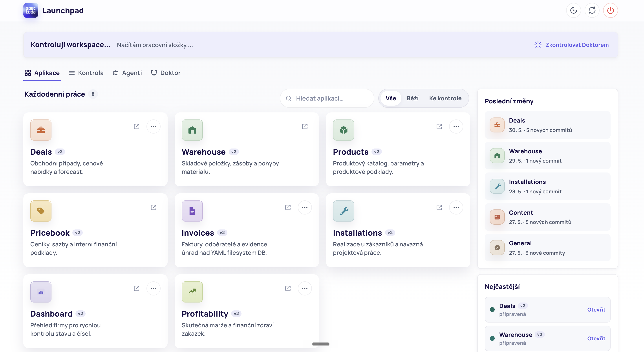Switch to the Doktor tab
This screenshot has height=352, width=644.
tap(166, 73)
